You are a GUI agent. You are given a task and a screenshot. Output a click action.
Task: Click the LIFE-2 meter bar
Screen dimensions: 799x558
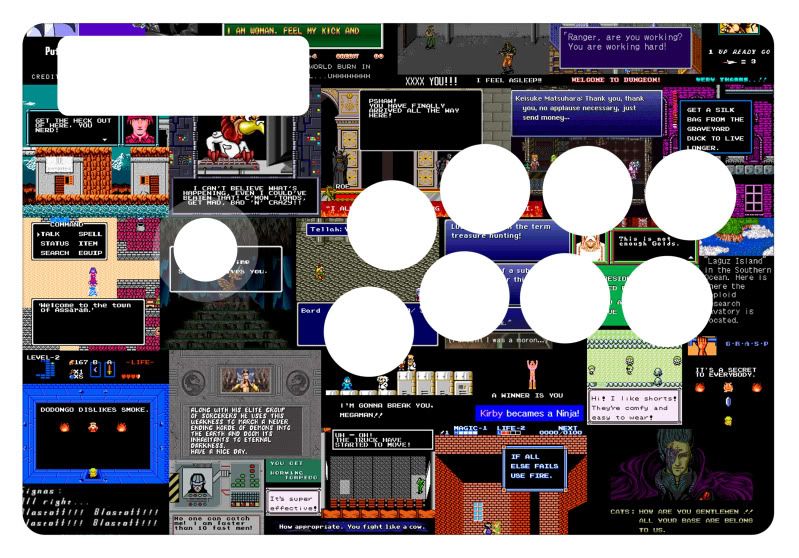click(508, 433)
